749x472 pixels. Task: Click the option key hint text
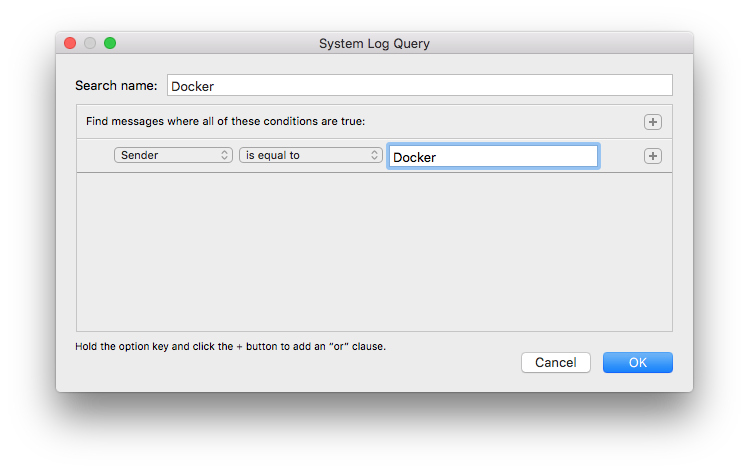230,347
